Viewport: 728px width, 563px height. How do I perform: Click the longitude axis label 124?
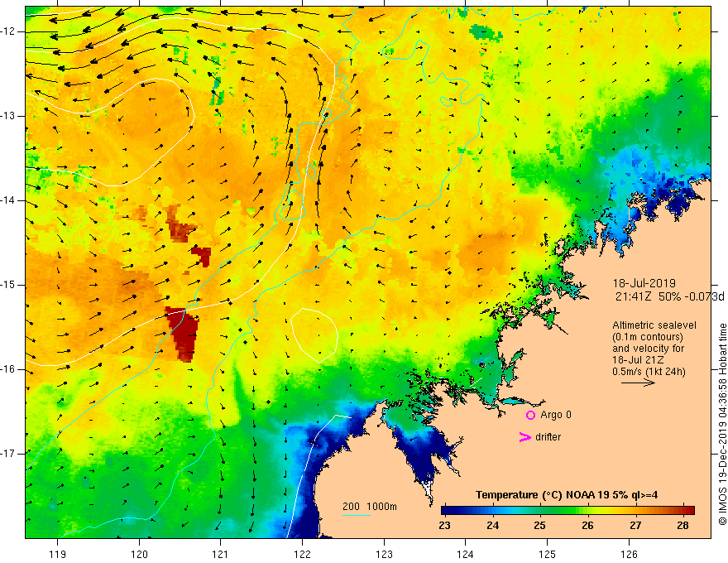[x=466, y=554]
